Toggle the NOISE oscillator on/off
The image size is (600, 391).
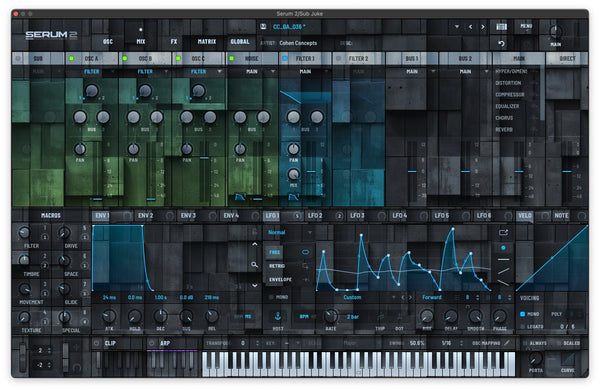pos(232,58)
